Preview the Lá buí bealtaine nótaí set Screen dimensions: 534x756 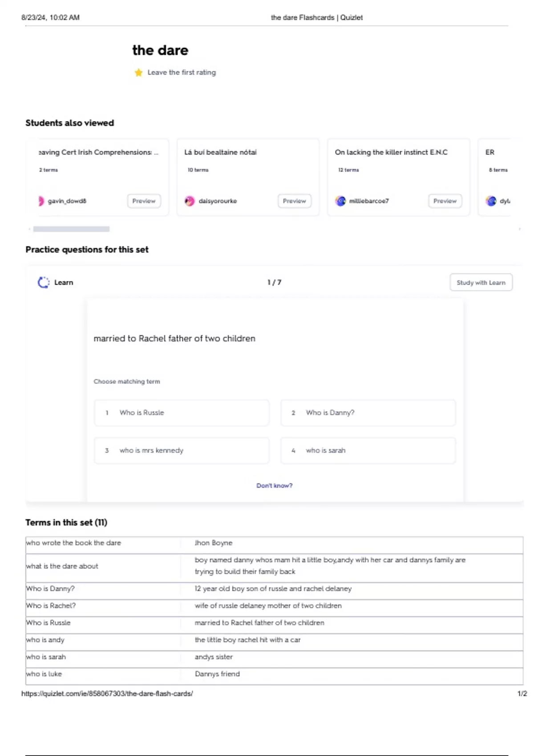coord(294,201)
